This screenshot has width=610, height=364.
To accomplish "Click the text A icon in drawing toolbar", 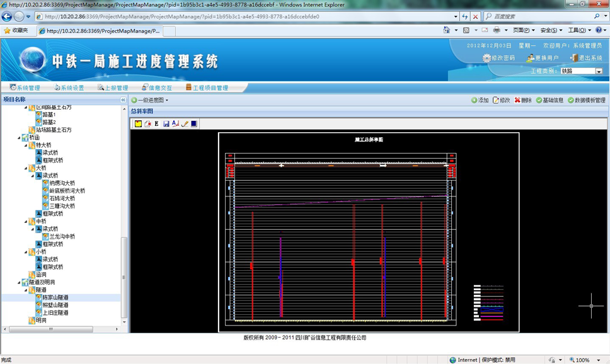I will (175, 123).
